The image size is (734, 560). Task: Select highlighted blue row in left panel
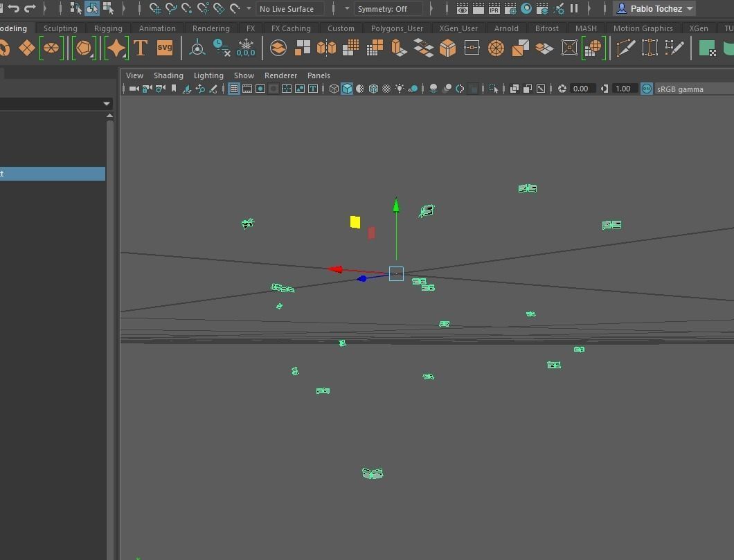coord(53,174)
